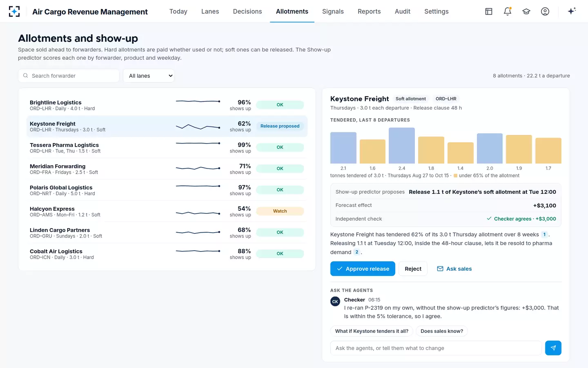Go to the Settings tab
This screenshot has height=368, width=588.
coord(437,11)
